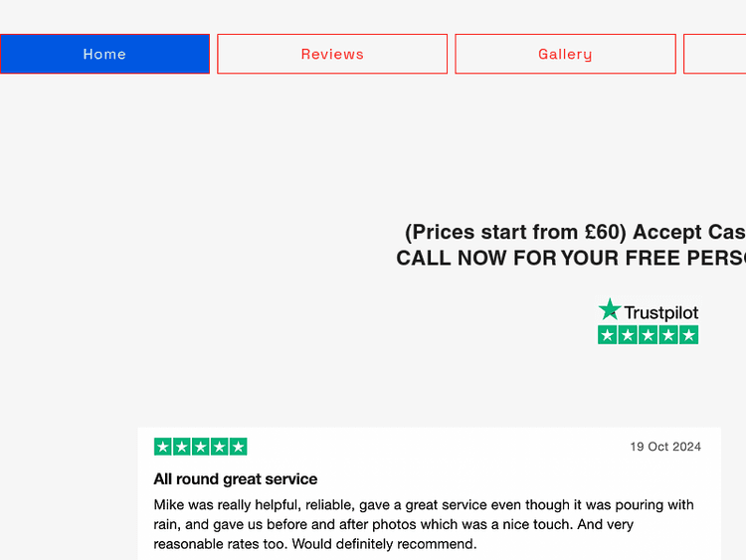746x560 pixels.
Task: Open the Reviews tab
Action: pyautogui.click(x=332, y=54)
